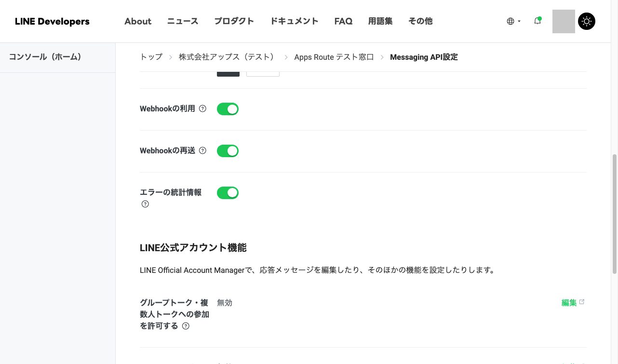Click the LINE公式アカウント機能 heading
Screen dimensions: 618x364
point(193,248)
